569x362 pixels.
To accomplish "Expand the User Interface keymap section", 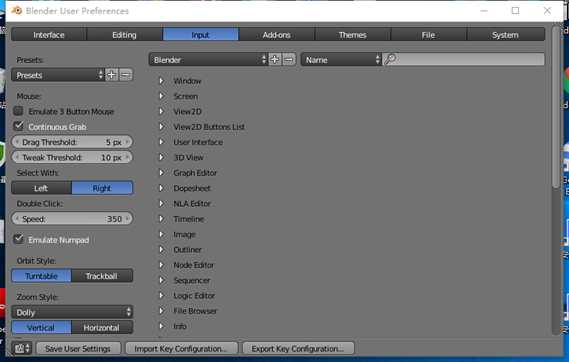I will [x=161, y=142].
